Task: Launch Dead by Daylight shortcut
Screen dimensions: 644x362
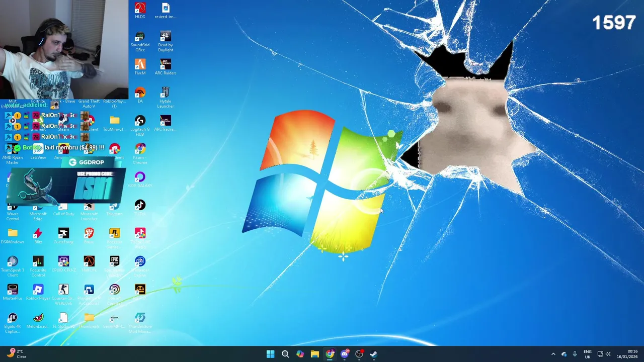Action: [x=166, y=41]
